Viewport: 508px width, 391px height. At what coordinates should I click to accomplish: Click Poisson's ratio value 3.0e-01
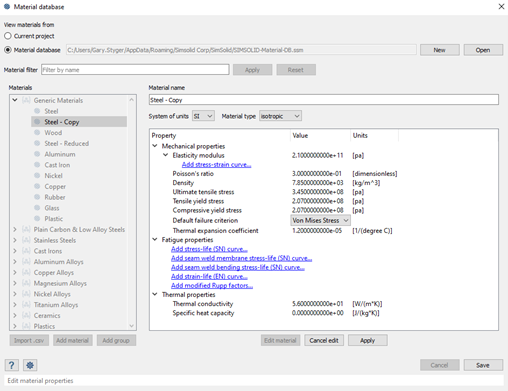tap(317, 173)
